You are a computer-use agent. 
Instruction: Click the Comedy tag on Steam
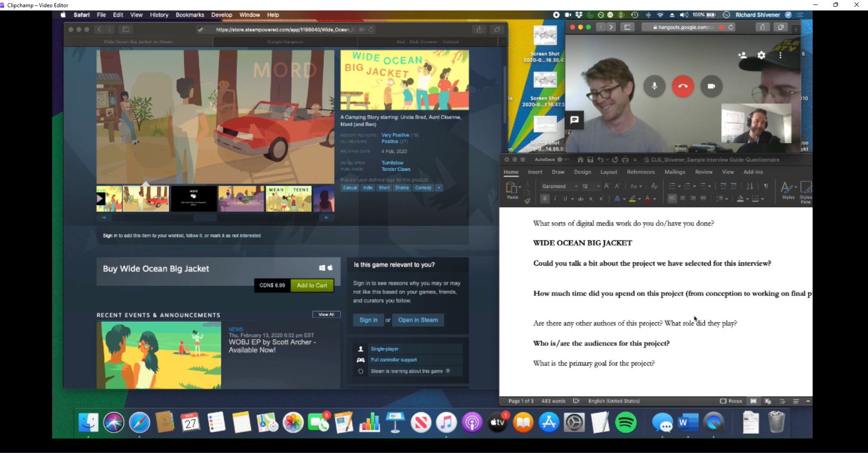pyautogui.click(x=423, y=188)
